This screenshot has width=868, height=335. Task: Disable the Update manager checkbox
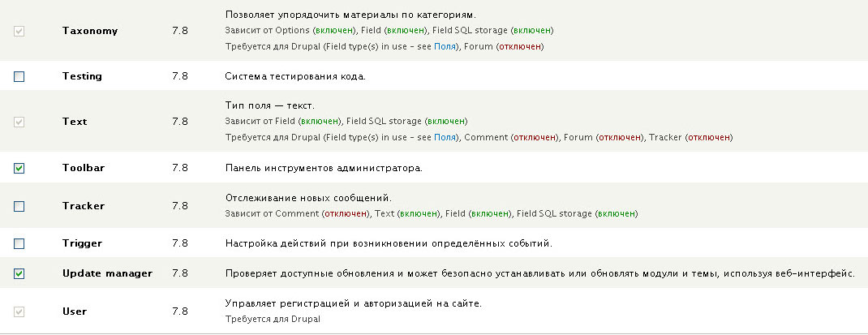click(x=19, y=273)
